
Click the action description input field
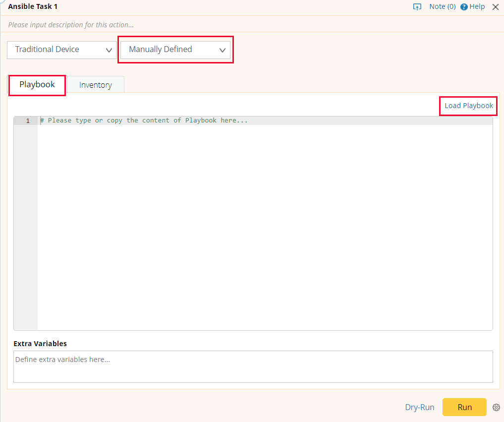click(x=99, y=24)
